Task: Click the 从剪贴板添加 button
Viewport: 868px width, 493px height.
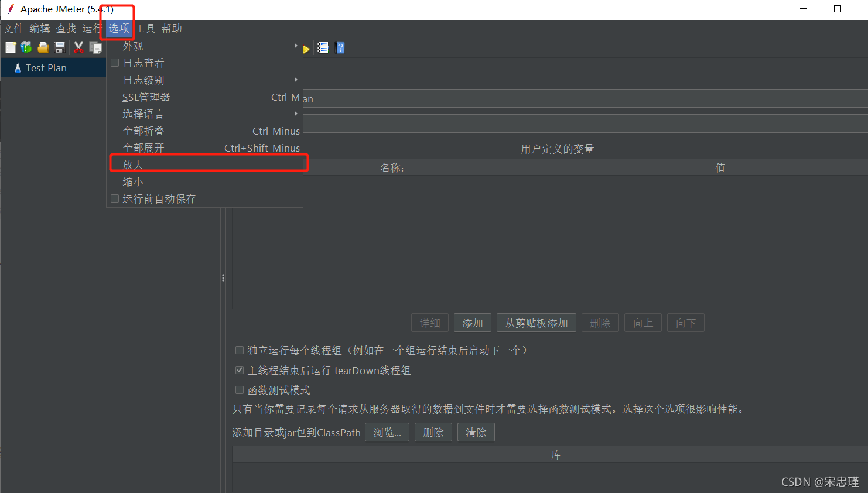Action: (536, 323)
